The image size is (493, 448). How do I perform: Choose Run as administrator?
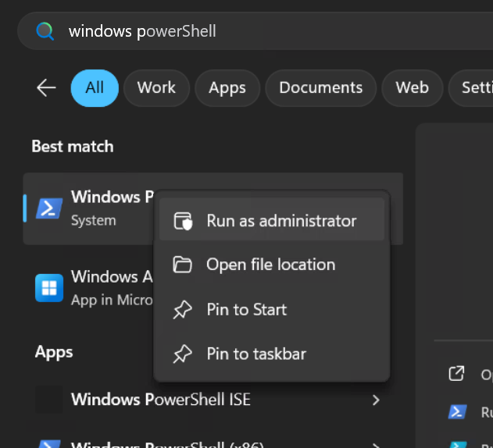click(272, 219)
